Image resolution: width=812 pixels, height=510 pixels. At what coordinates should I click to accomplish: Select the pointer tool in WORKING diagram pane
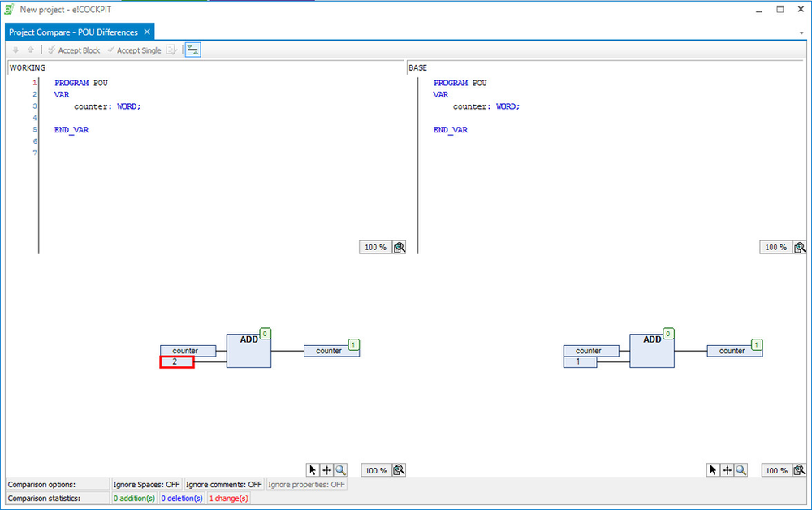coord(313,470)
